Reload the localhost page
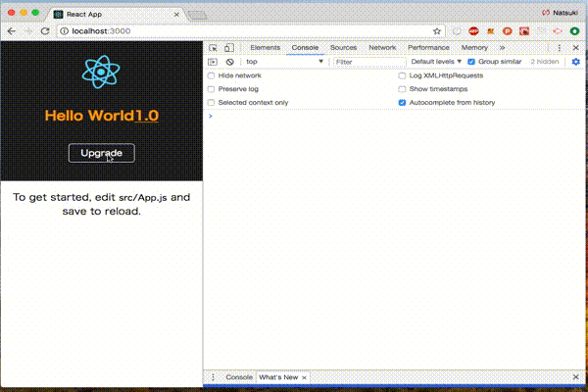This screenshot has width=588, height=392. tap(45, 31)
